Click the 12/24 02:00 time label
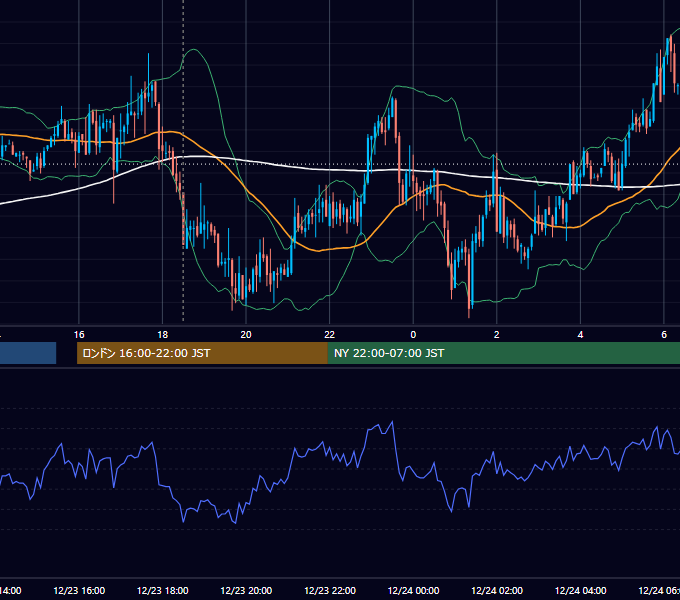The image size is (680, 600). point(497,590)
